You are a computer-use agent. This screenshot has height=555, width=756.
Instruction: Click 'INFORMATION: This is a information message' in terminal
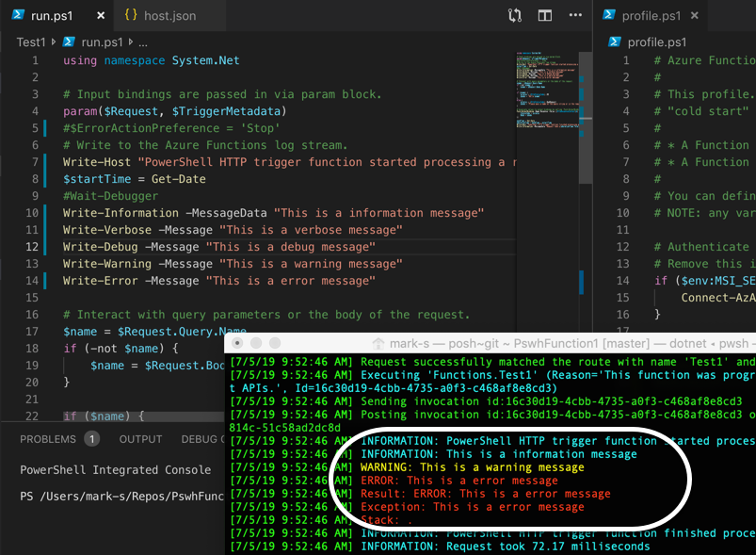pos(499,454)
